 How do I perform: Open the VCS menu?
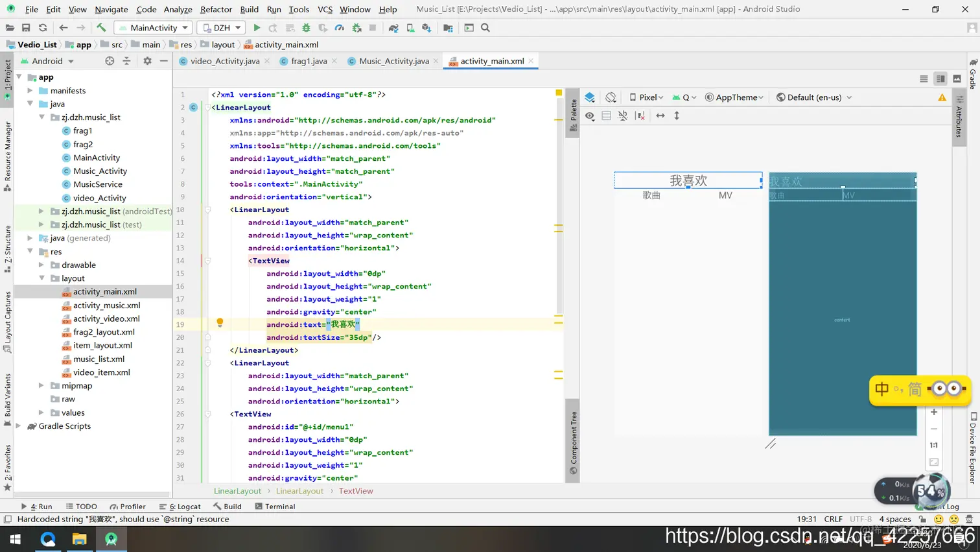[325, 9]
